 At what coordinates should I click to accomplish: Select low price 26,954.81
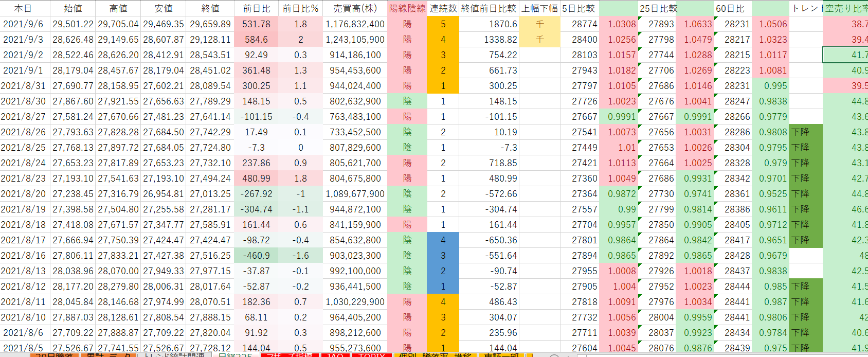point(164,193)
